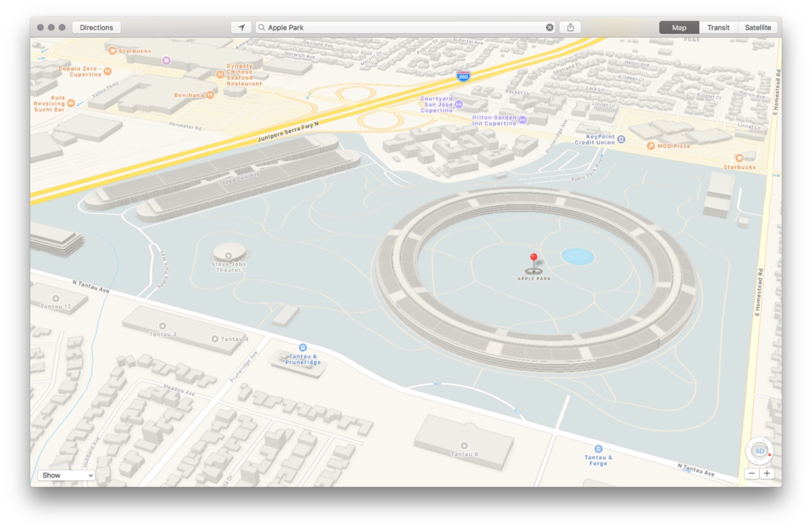Expand the Show dropdown menu
Viewport: 812px width, 530px height.
pos(66,475)
